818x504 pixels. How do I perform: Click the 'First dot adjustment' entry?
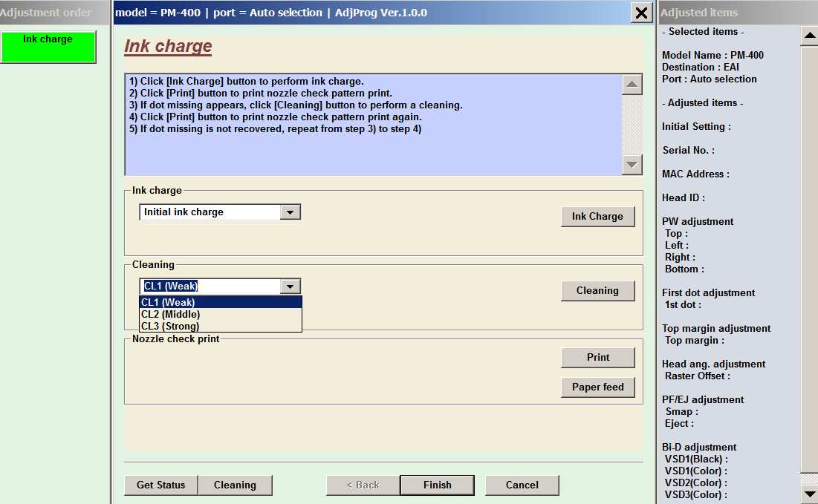[x=709, y=293]
